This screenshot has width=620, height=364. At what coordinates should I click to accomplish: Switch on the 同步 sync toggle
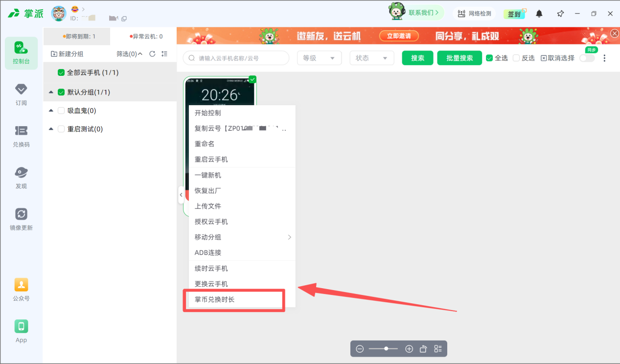(x=587, y=58)
